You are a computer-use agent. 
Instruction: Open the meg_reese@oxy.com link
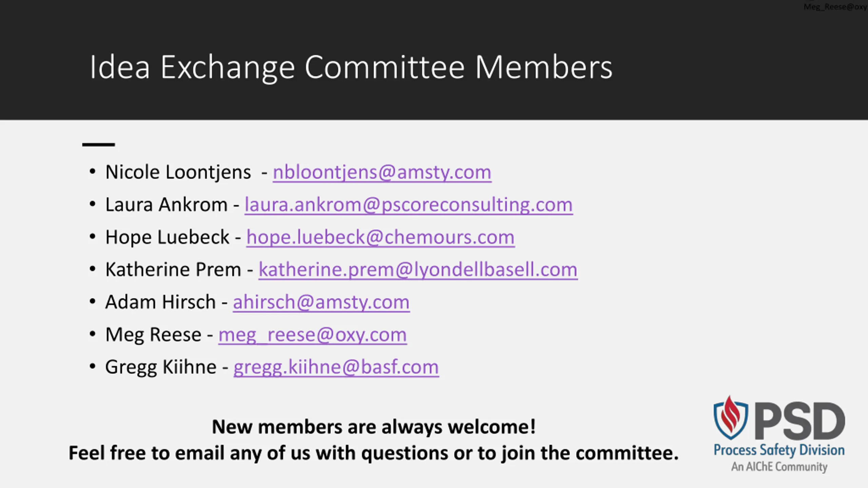(313, 335)
